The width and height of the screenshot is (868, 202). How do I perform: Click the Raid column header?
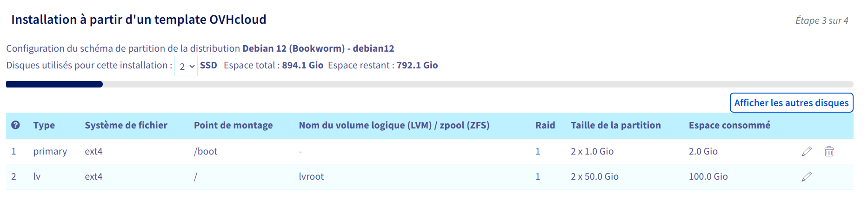[x=545, y=125]
